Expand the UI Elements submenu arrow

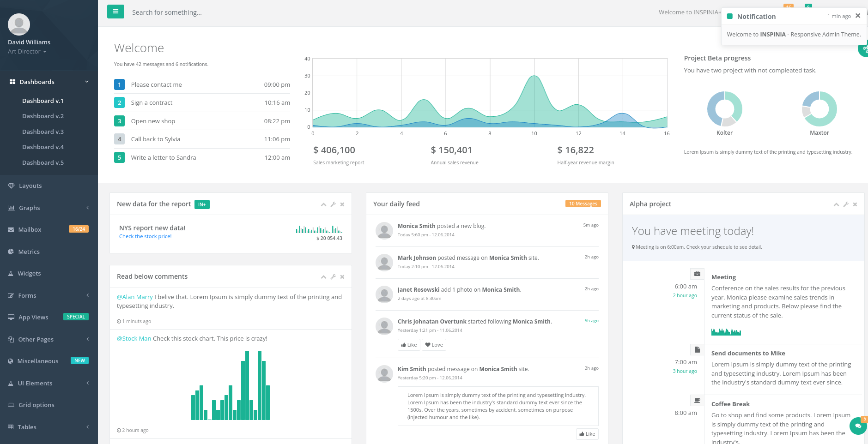(x=87, y=383)
